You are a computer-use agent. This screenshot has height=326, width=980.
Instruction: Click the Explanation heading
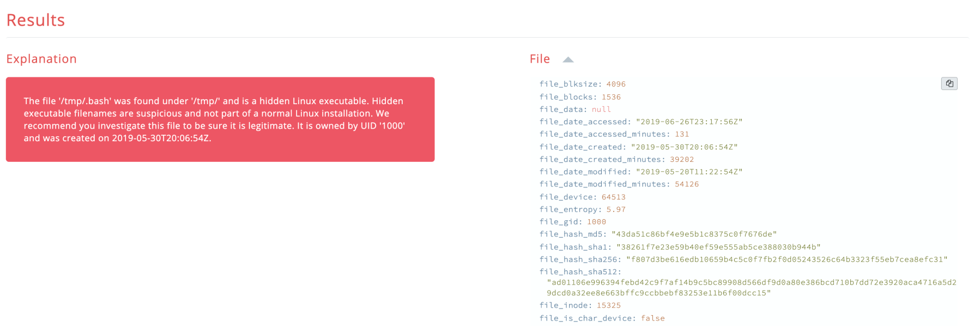[41, 59]
